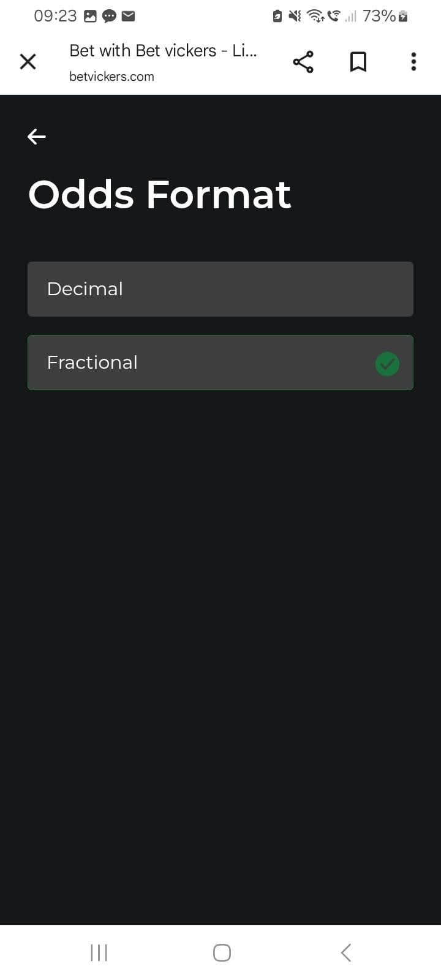Screen dimensions: 441x980
Task: Open Android recent apps
Action: [x=99, y=952]
